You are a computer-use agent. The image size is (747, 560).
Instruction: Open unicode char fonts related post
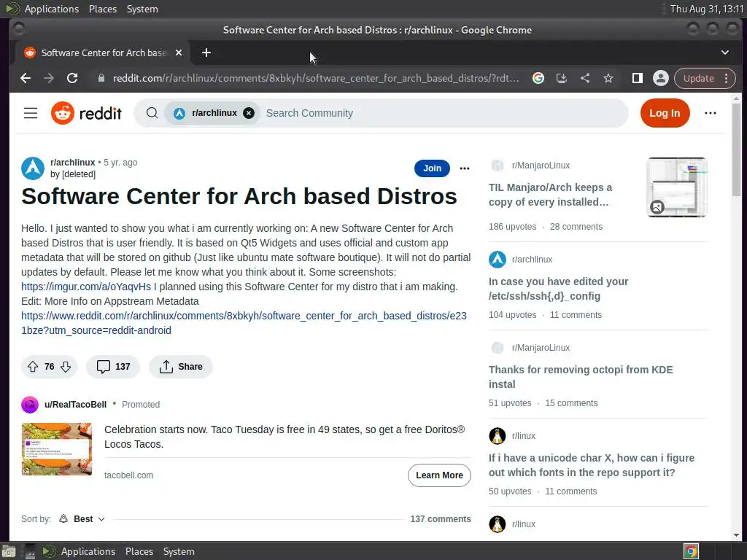point(591,465)
